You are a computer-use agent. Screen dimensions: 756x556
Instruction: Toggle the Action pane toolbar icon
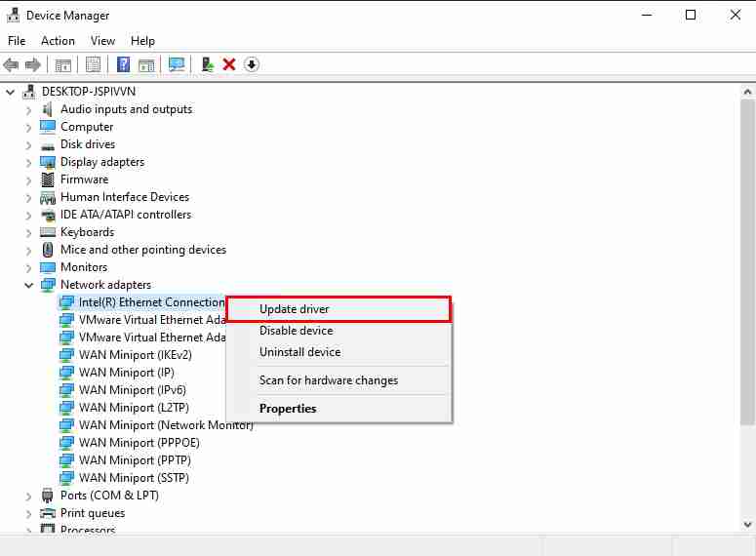click(146, 64)
